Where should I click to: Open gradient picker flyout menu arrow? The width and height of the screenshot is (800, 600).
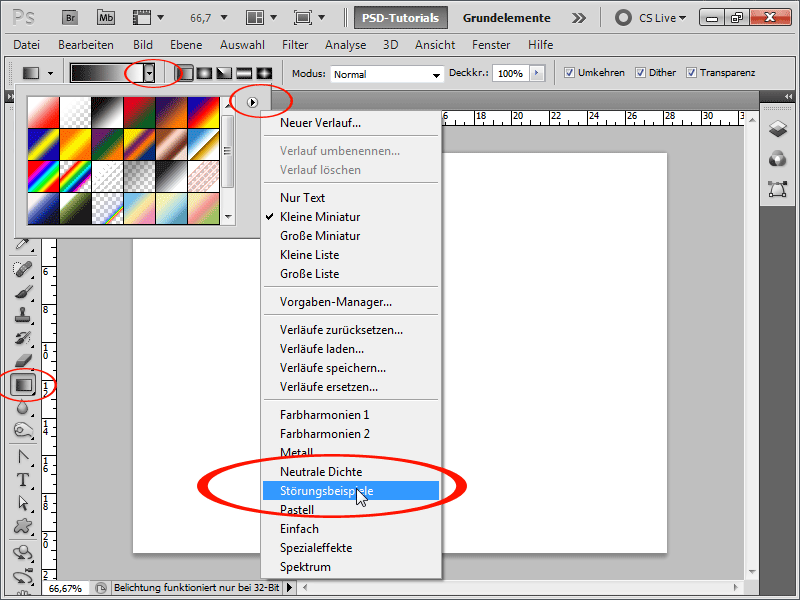252,103
